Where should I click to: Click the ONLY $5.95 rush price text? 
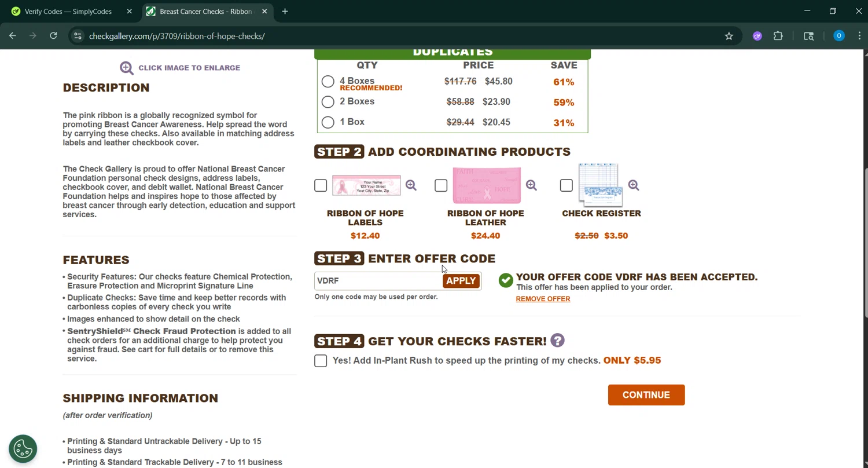[632, 360]
